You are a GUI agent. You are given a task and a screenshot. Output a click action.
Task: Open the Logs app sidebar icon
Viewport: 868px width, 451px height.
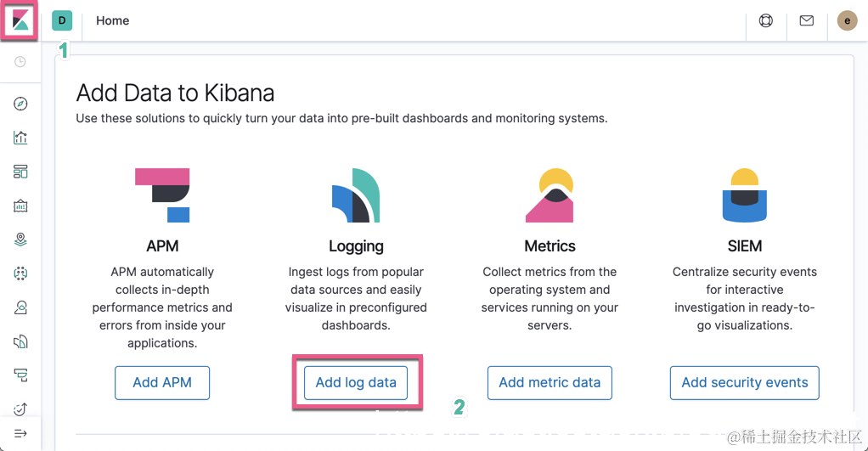pos(20,341)
